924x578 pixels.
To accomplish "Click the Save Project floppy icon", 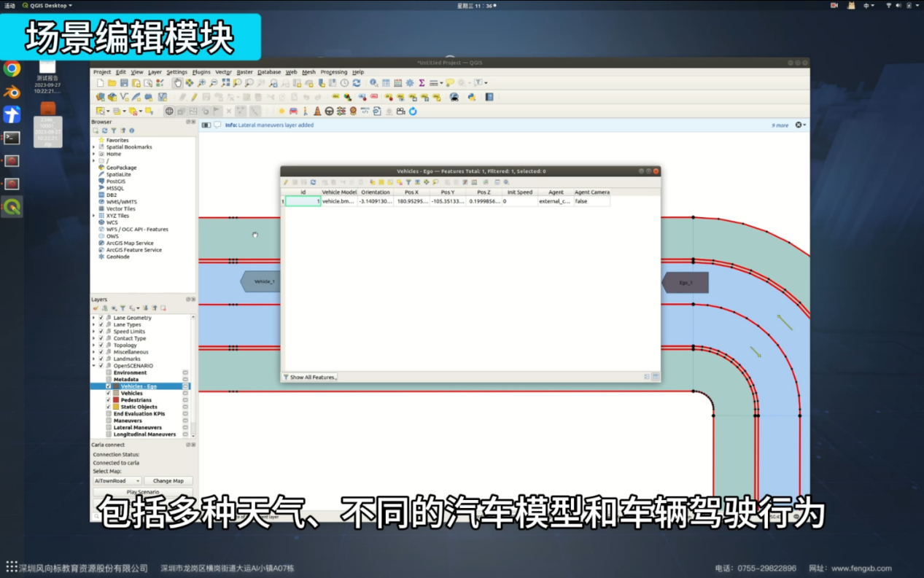I will [x=124, y=83].
